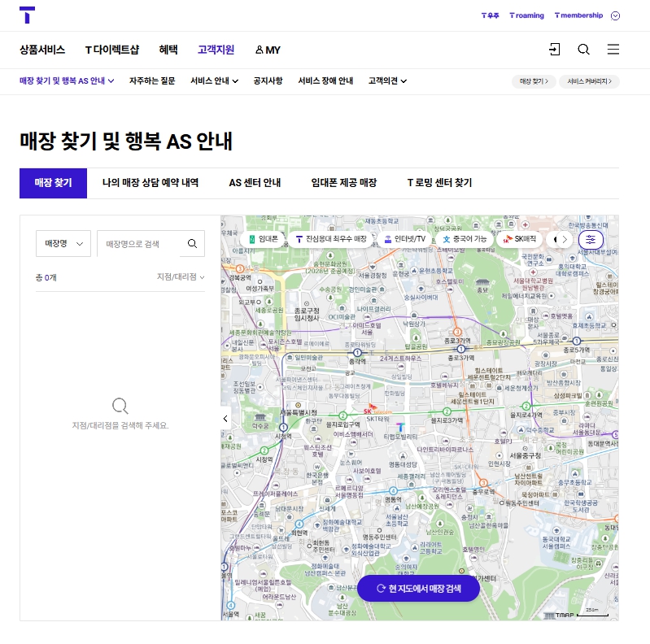Click the purple T store marker on map
This screenshot has height=644, width=650.
click(400, 427)
